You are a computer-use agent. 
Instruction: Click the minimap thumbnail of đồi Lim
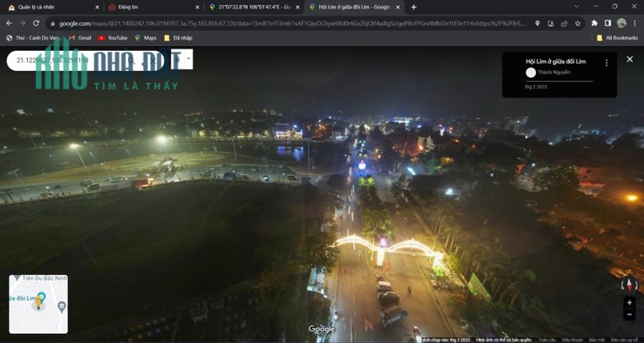coord(39,304)
